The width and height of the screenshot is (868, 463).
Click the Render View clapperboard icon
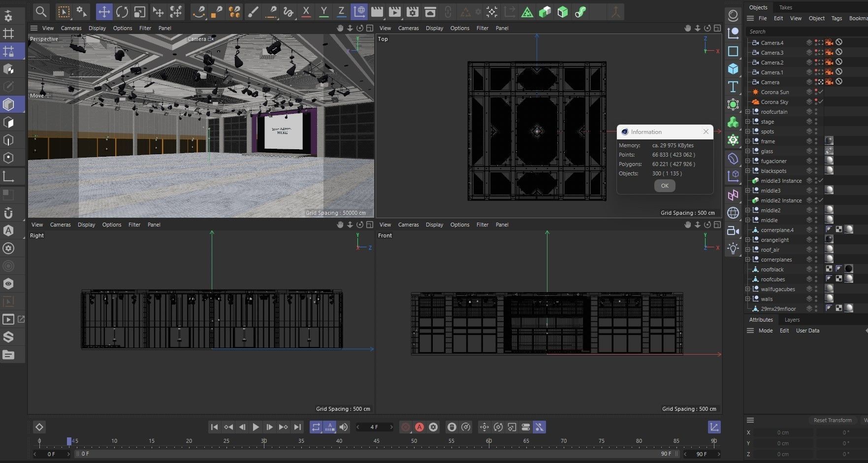(377, 11)
